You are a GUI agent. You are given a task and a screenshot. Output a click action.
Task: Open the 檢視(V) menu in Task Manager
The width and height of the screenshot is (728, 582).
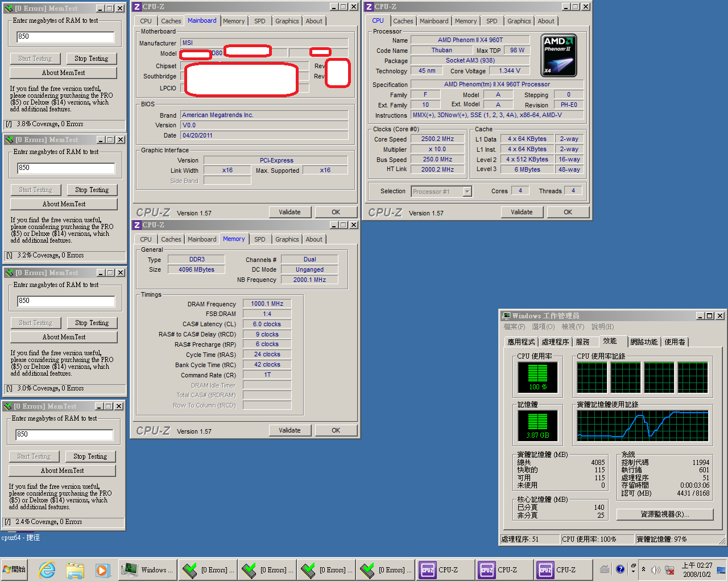[x=573, y=327]
